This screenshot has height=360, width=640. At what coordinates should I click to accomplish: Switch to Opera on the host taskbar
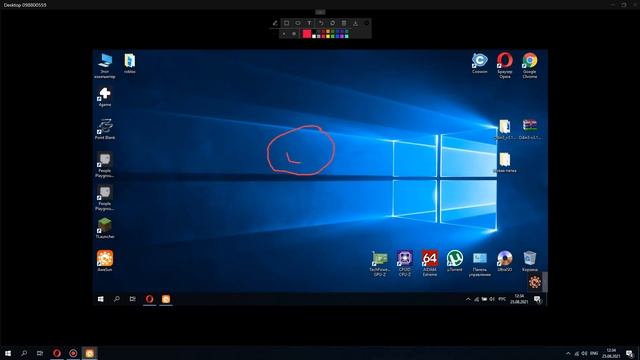click(x=57, y=353)
